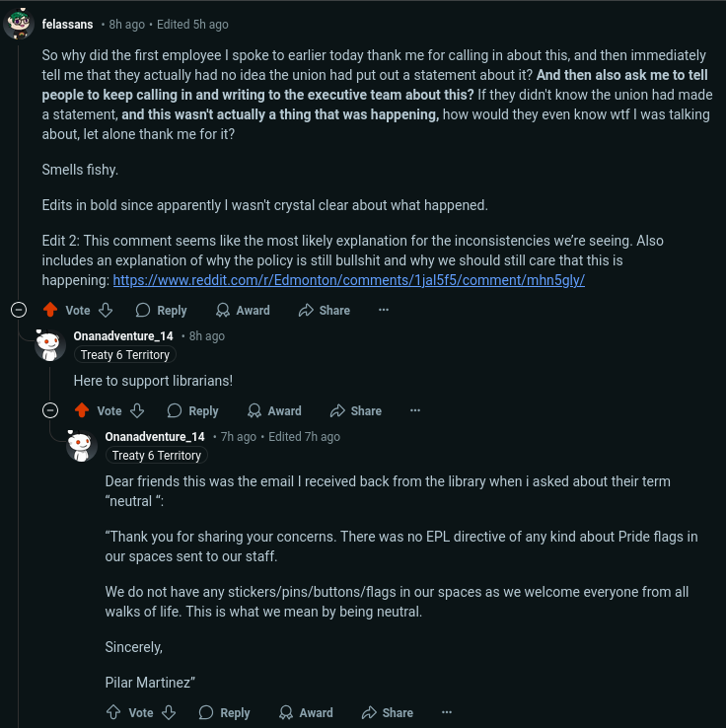This screenshot has width=726, height=728.
Task: Open more options on felassans comment
Action: pos(384,310)
